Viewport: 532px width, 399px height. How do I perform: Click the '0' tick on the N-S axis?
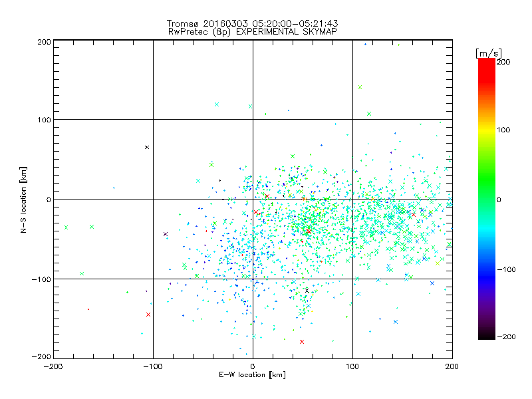click(x=49, y=199)
